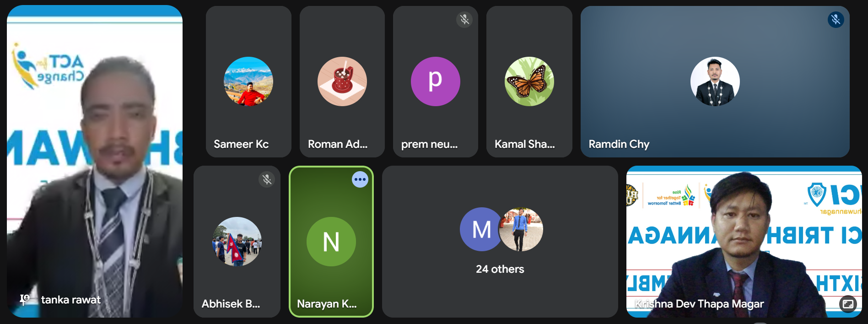Image resolution: width=868 pixels, height=324 pixels.
Task: Open more options on Narayan K tile
Action: click(x=360, y=179)
